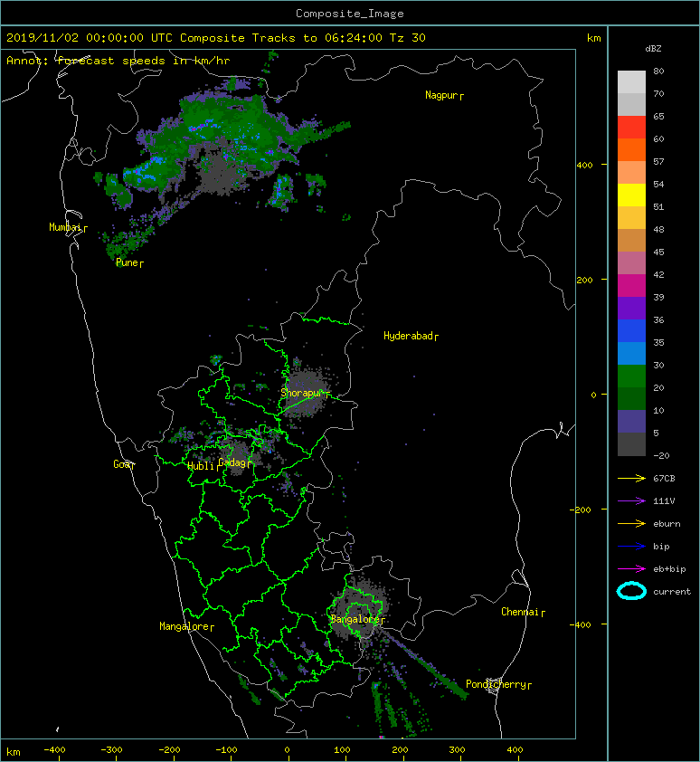Click the km label at bottom-left corner
700x762 pixels.
pos(14,752)
